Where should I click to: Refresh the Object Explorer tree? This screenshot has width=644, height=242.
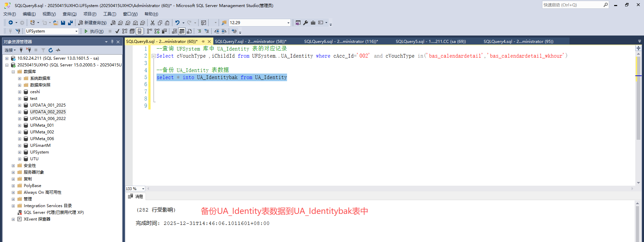(x=51, y=50)
